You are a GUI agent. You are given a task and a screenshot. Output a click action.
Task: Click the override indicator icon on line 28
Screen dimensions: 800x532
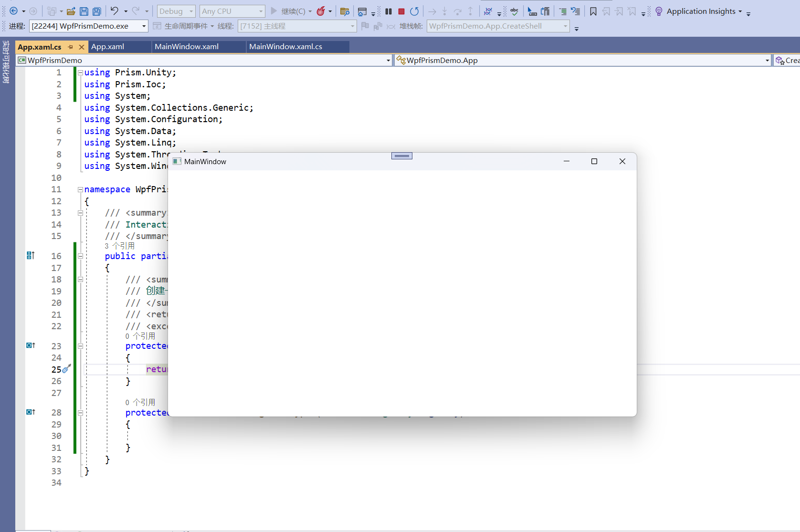31,412
